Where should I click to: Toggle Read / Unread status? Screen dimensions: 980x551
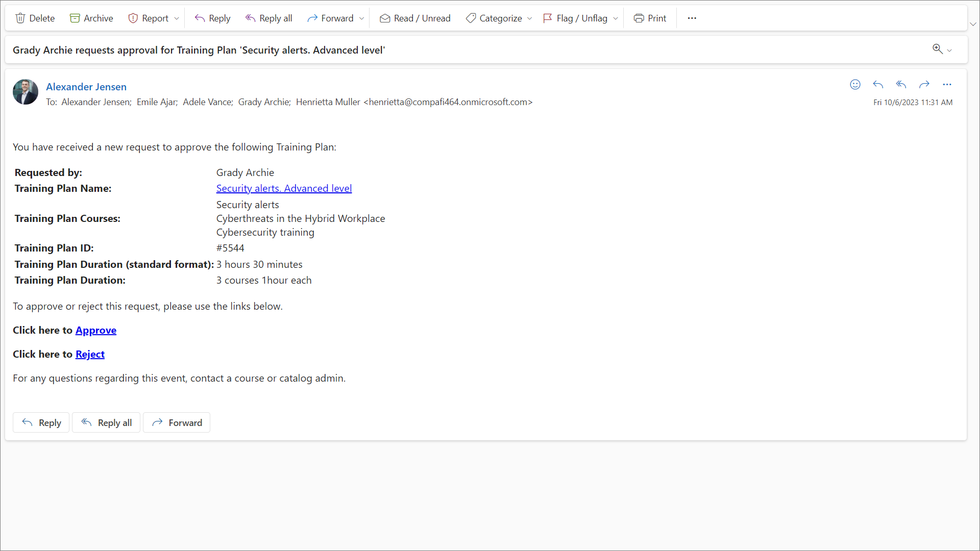[415, 18]
